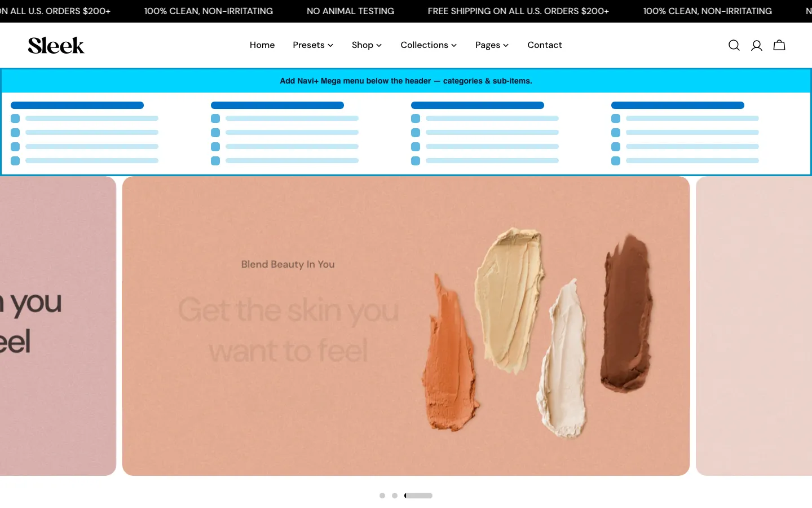Go to the Home menu item
The image size is (812, 508).
pos(262,45)
